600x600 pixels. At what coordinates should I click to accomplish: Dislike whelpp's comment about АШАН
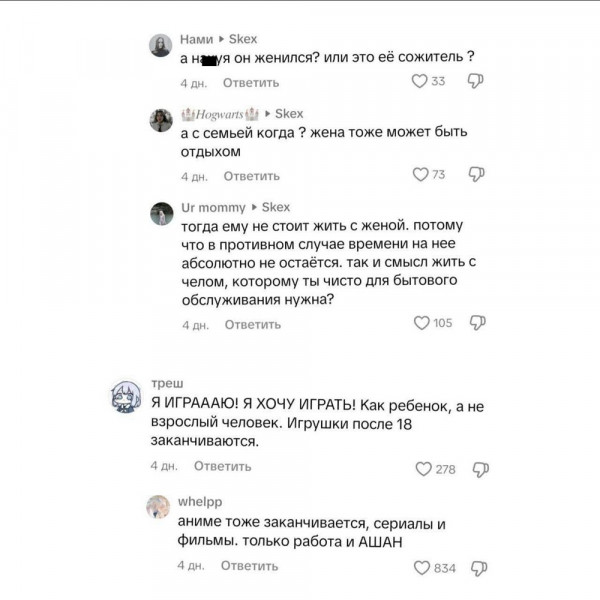(479, 568)
